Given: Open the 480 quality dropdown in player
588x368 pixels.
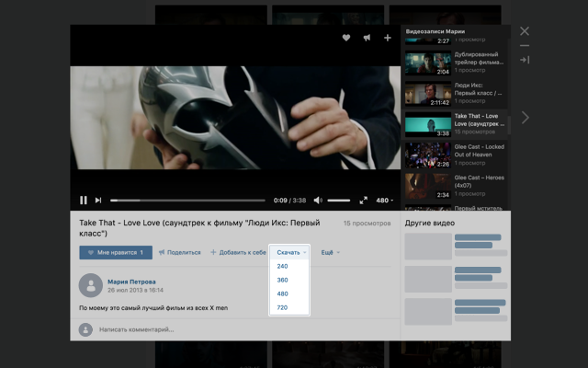Looking at the screenshot, I should click(x=385, y=201).
